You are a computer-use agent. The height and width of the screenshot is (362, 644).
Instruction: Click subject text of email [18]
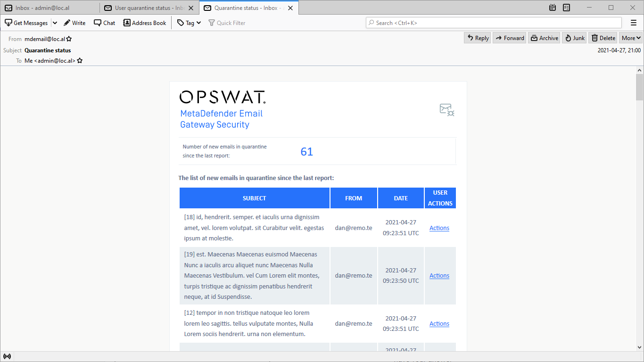click(x=254, y=228)
